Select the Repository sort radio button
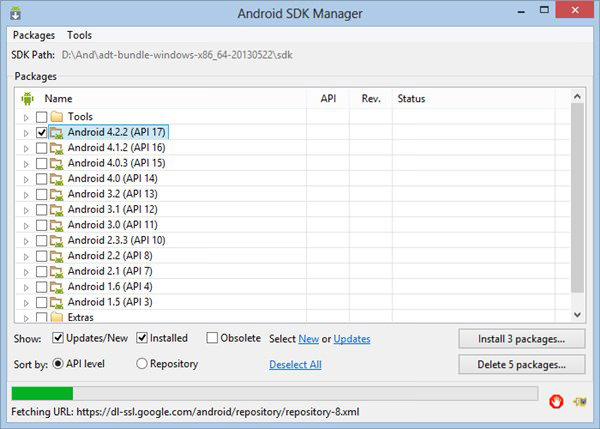This screenshot has width=600, height=429. click(142, 363)
